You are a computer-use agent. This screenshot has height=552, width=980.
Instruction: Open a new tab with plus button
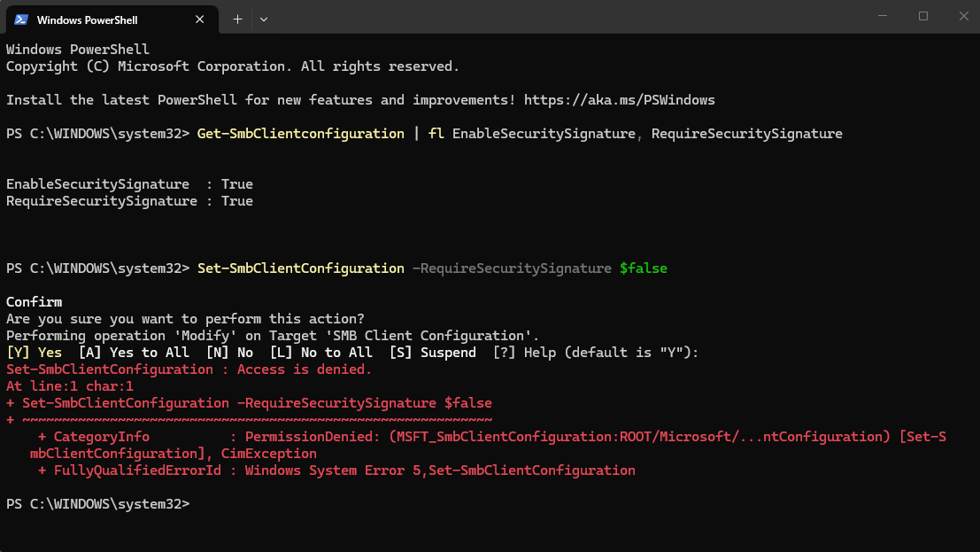click(237, 19)
